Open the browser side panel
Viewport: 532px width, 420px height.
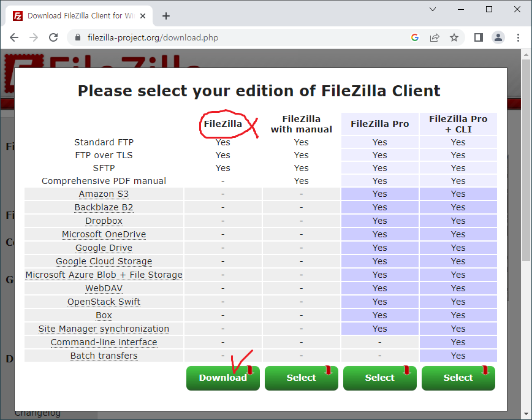(x=479, y=37)
